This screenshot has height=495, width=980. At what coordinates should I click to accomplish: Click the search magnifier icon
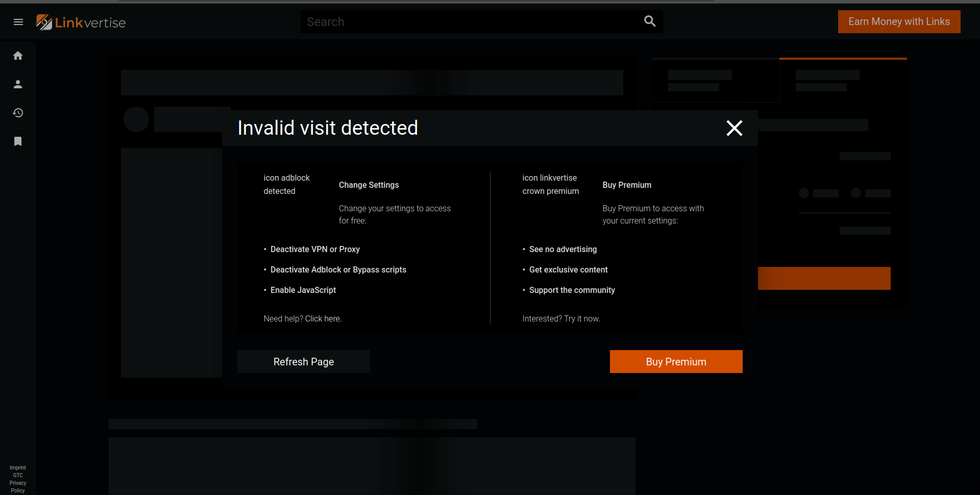pos(650,21)
